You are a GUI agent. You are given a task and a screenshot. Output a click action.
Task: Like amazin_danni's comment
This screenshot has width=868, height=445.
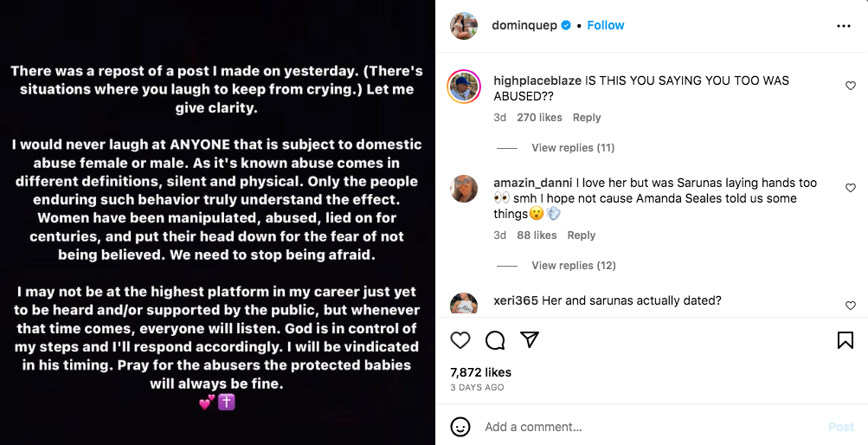pos(851,188)
